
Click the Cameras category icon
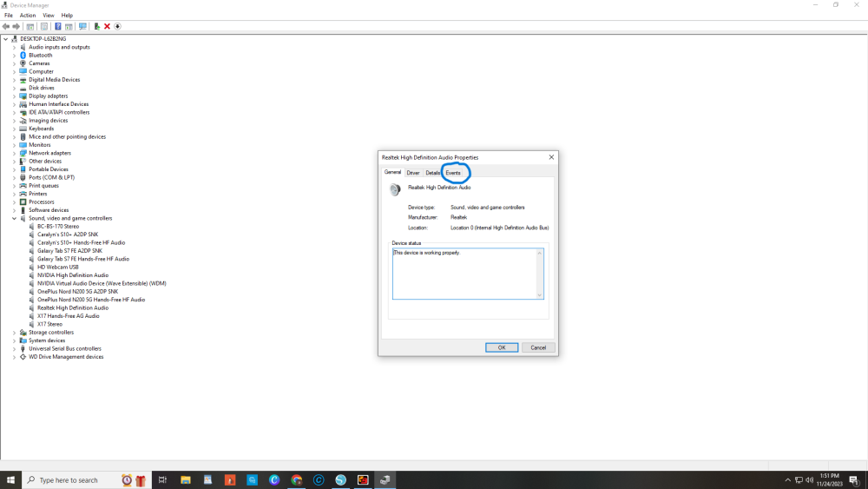click(23, 63)
